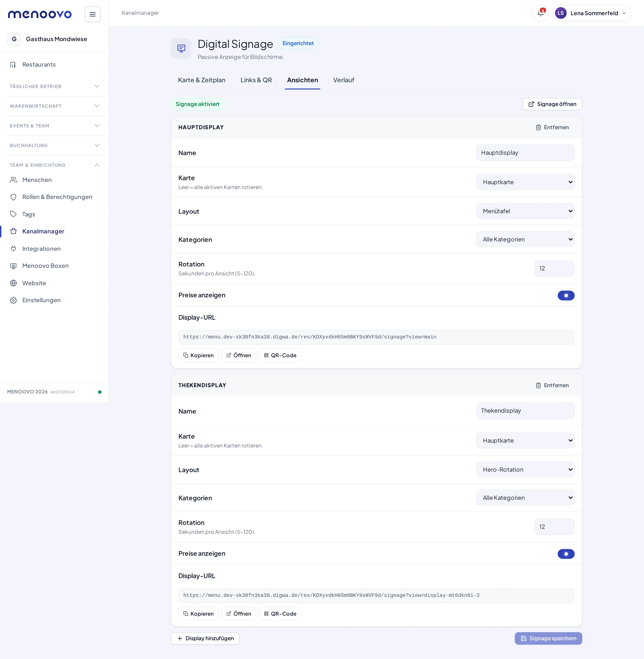This screenshot has height=659, width=644.
Task: Click the Thekendisplay Rotation seconds field
Action: pos(554,527)
